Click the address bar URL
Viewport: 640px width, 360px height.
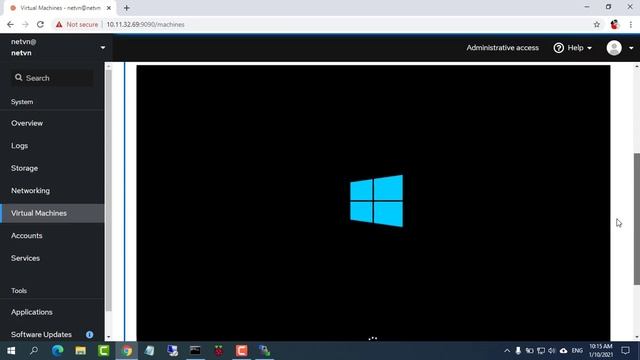[x=145, y=24]
